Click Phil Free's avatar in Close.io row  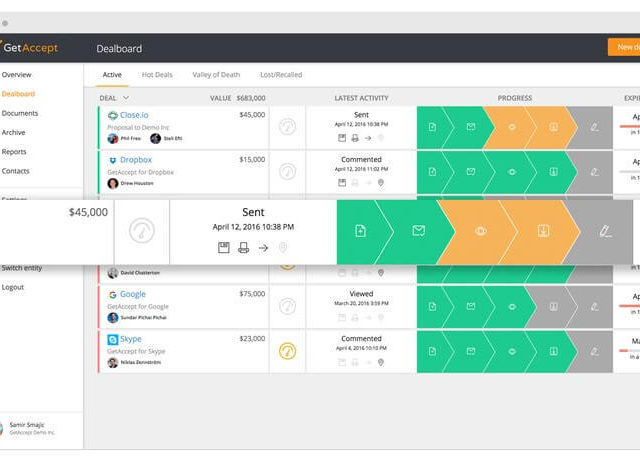point(113,138)
